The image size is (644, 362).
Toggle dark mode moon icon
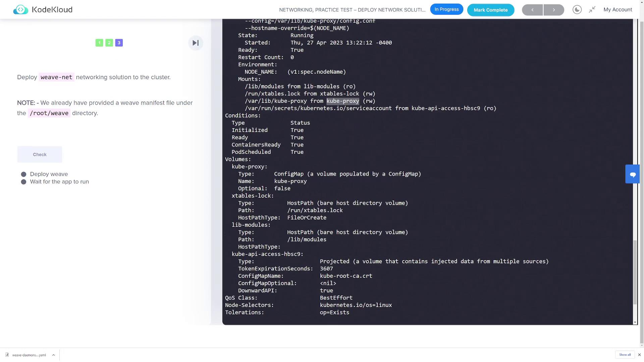click(x=577, y=10)
